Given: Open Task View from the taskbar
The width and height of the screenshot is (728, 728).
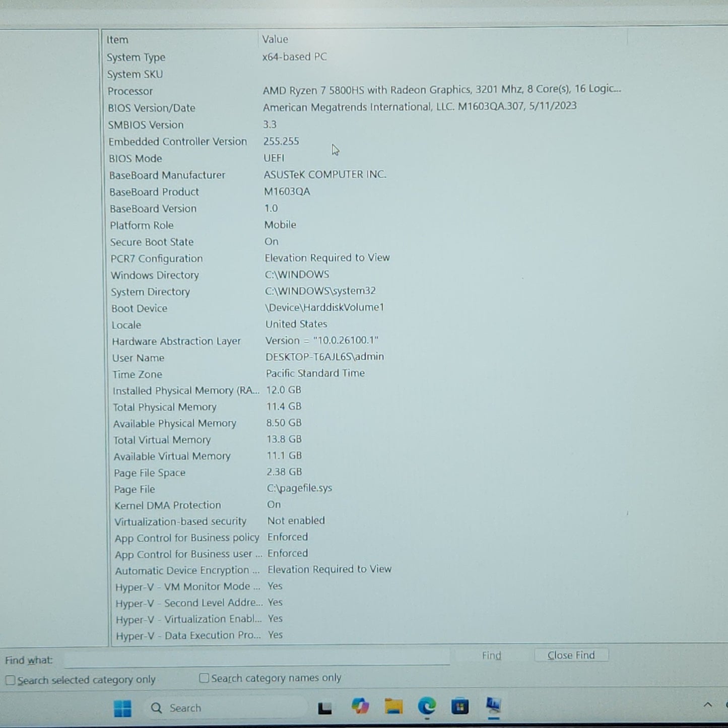Looking at the screenshot, I should click(x=325, y=708).
